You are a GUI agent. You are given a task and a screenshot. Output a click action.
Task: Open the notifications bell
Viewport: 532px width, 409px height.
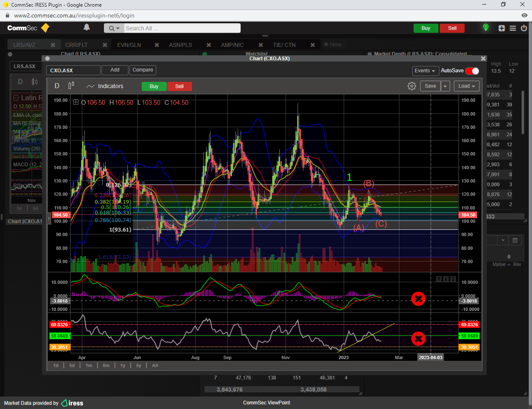pos(86,27)
